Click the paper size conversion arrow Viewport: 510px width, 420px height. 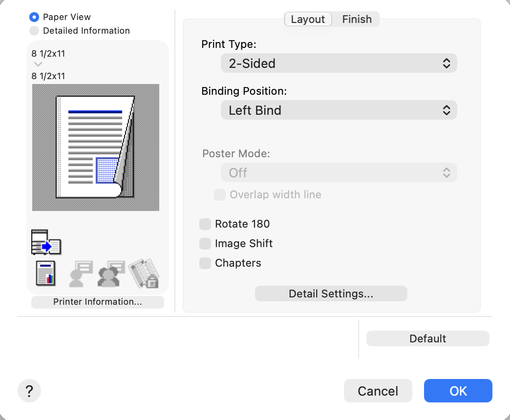(x=38, y=64)
